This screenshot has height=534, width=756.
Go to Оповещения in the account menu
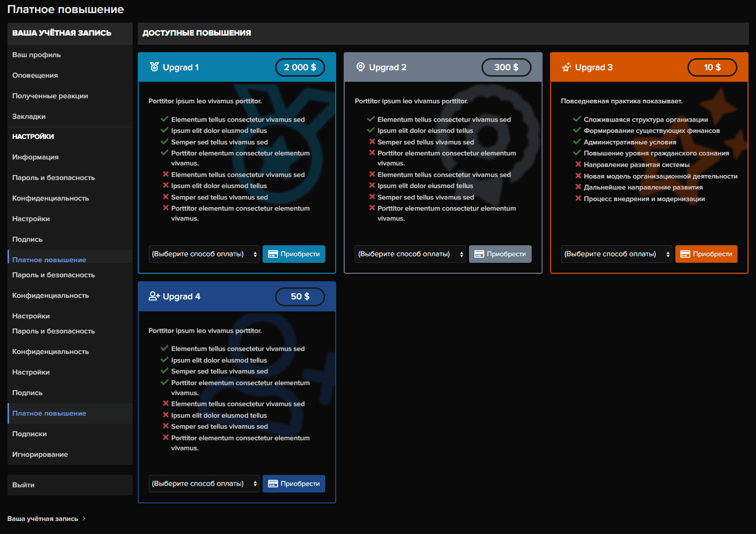[x=35, y=75]
